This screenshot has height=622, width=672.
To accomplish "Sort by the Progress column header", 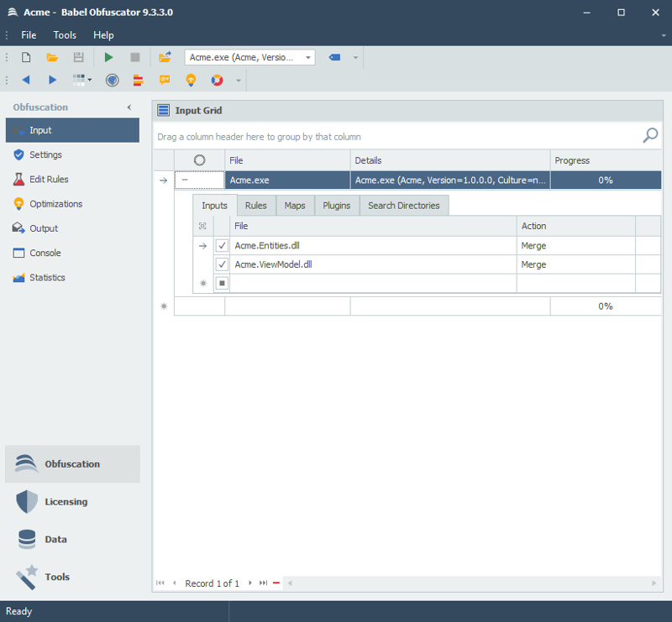I will pos(606,160).
